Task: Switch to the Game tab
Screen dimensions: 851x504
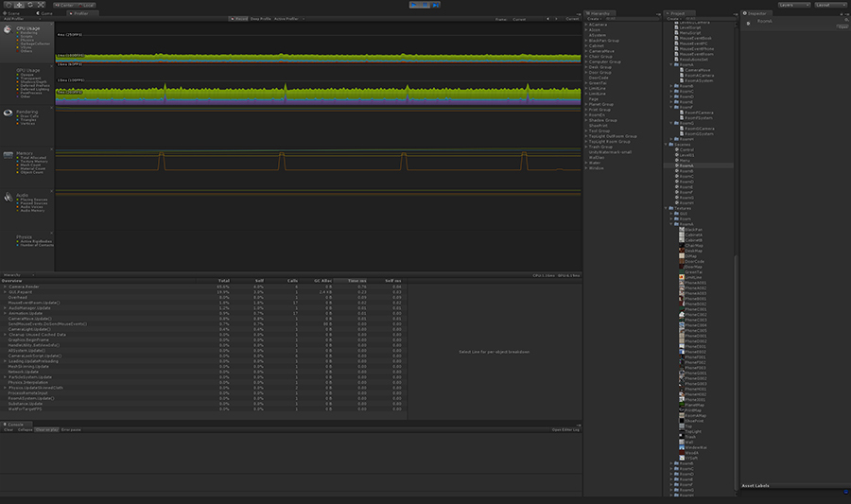Action: [44, 13]
